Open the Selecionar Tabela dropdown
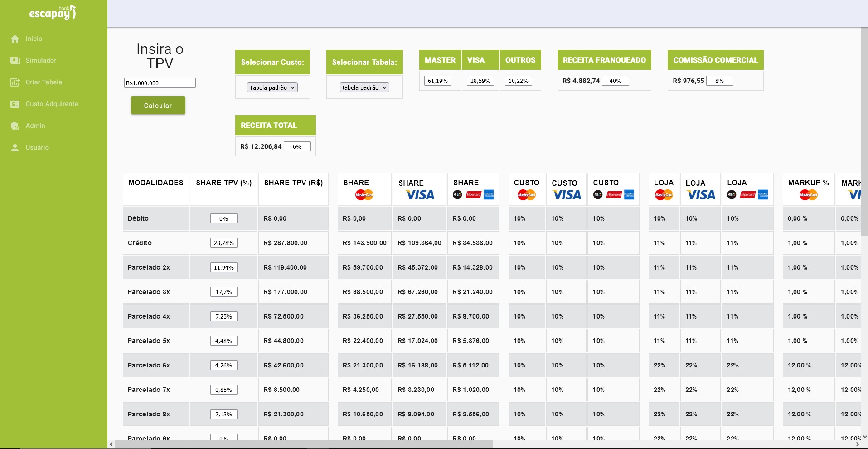This screenshot has height=449, width=868. click(364, 87)
